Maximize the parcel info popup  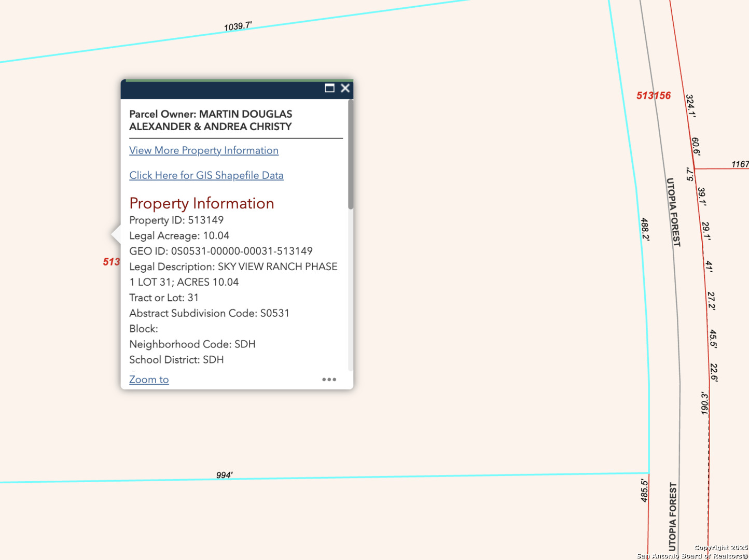pyautogui.click(x=329, y=88)
